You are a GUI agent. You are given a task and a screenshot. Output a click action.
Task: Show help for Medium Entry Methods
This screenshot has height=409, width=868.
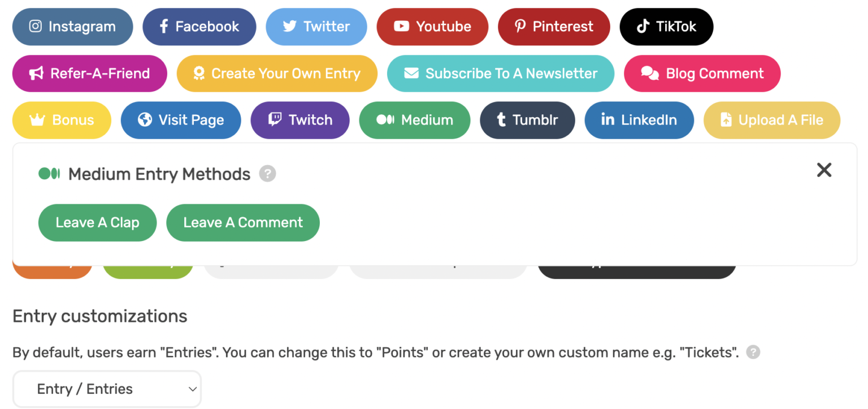point(267,174)
